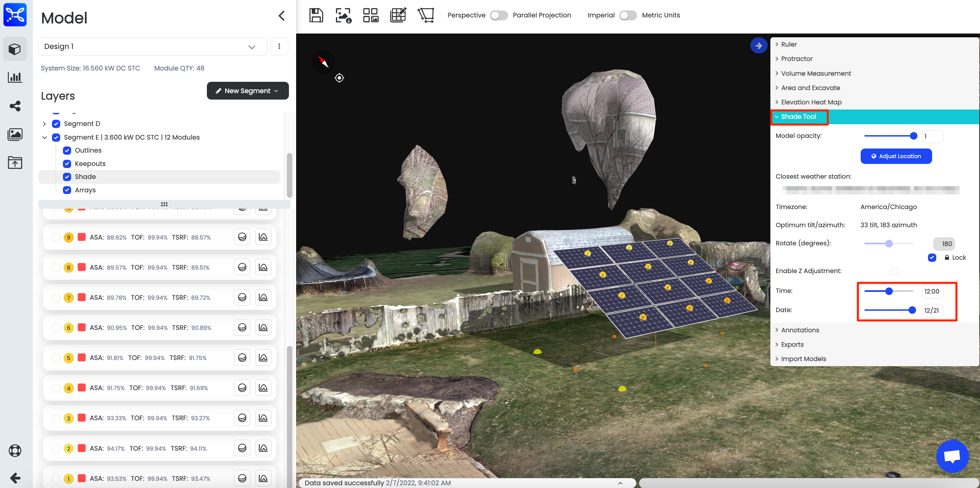Click the screenshot capture download icon
Viewport: 980px width, 488px height.
[x=343, y=15]
